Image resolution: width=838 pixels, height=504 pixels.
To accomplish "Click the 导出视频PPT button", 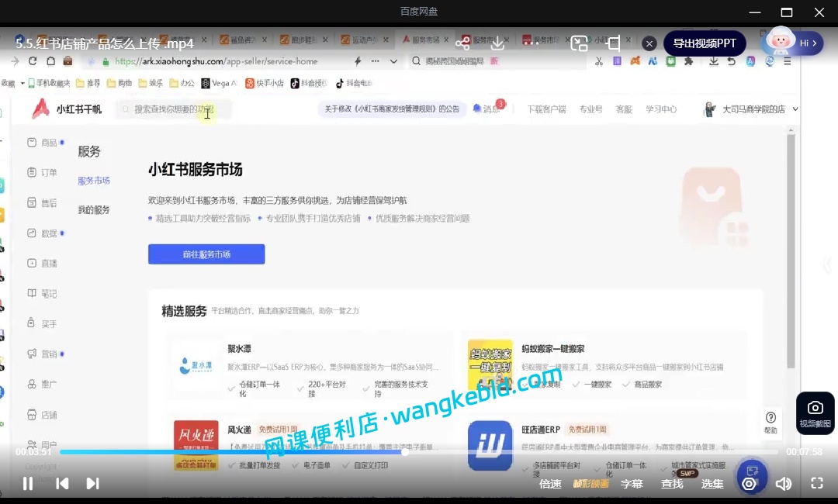I will [705, 43].
